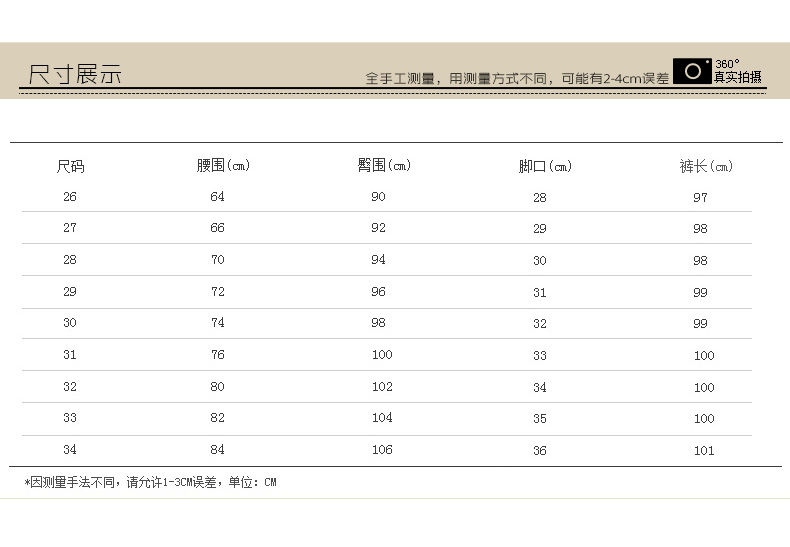Click size 29 in the 尺码 column
Screen dimensions: 790x547
(x=69, y=292)
